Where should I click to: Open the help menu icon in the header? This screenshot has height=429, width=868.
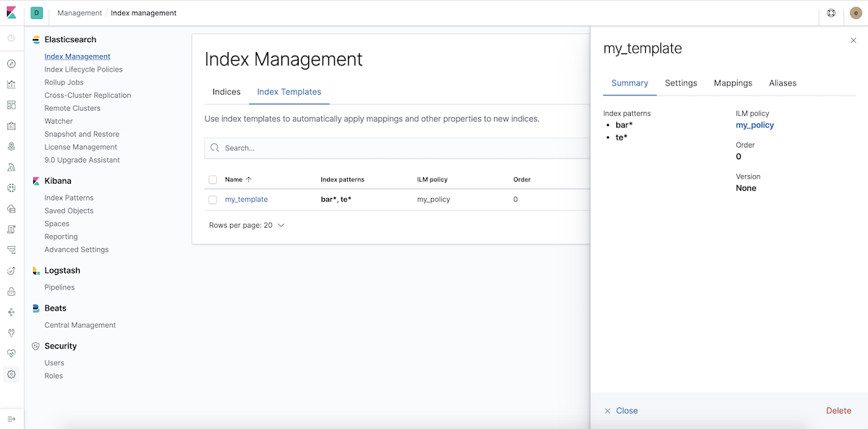[x=832, y=13]
